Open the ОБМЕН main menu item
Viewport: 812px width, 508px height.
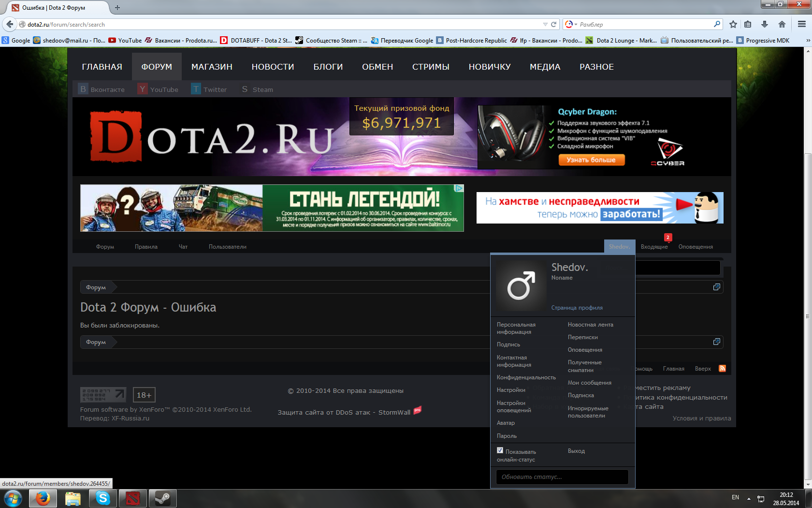(x=377, y=67)
